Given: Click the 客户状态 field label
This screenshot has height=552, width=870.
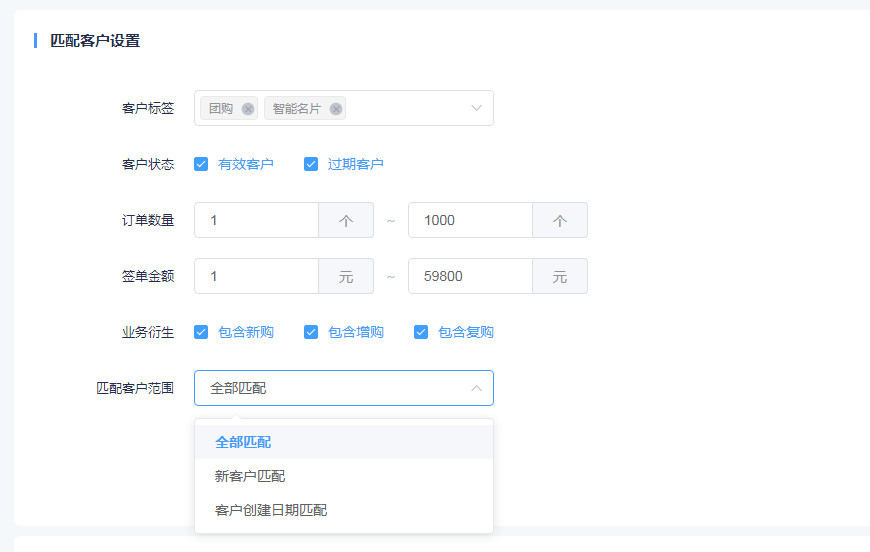Looking at the screenshot, I should [x=148, y=164].
